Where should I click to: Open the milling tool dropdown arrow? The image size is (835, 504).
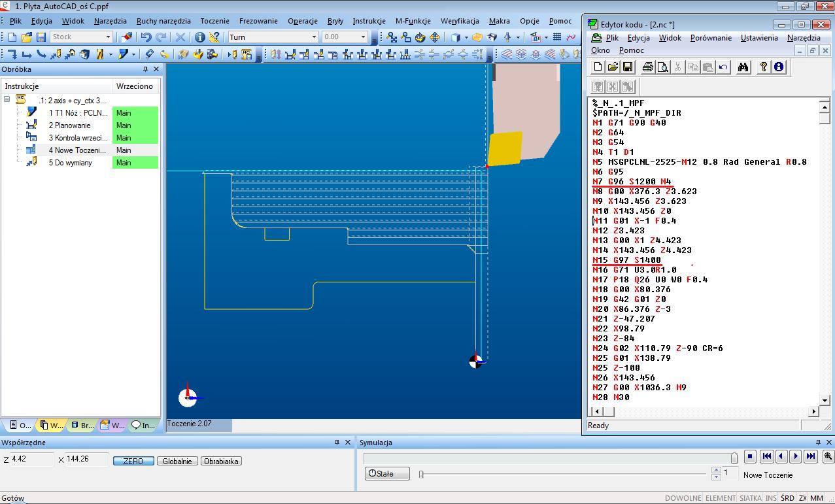pos(111,54)
